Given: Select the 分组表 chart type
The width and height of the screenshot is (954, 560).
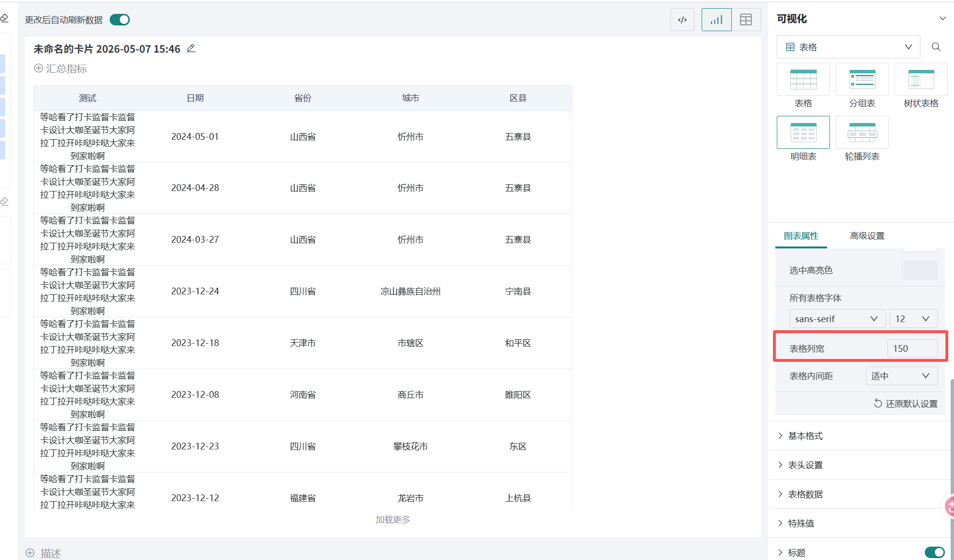Looking at the screenshot, I should pos(862,86).
